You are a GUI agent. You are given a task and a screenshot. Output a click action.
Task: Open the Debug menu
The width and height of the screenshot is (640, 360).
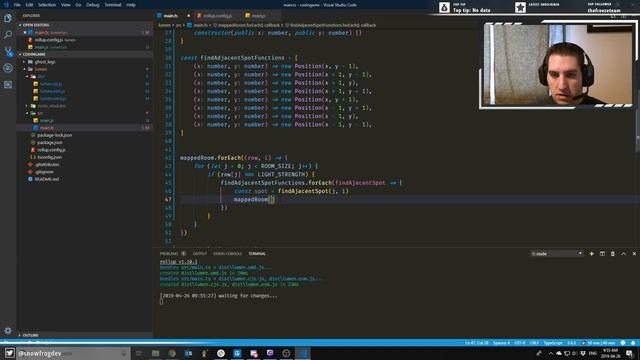point(93,5)
